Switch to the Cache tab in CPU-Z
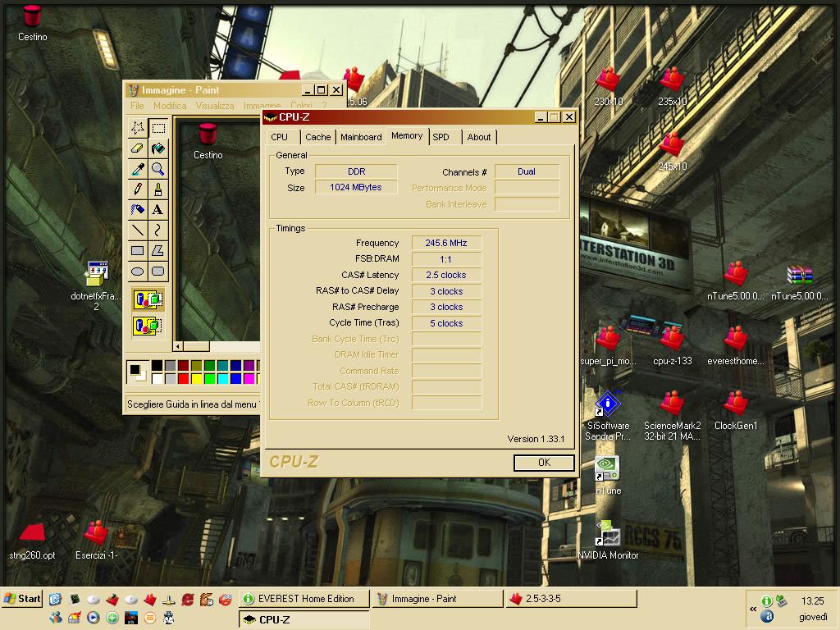Image resolution: width=840 pixels, height=630 pixels. click(317, 137)
